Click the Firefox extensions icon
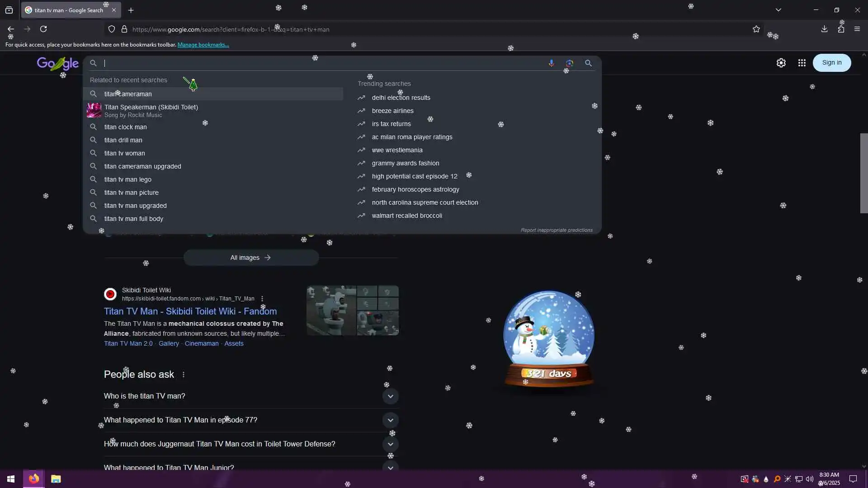This screenshot has height=488, width=868. pyautogui.click(x=840, y=29)
